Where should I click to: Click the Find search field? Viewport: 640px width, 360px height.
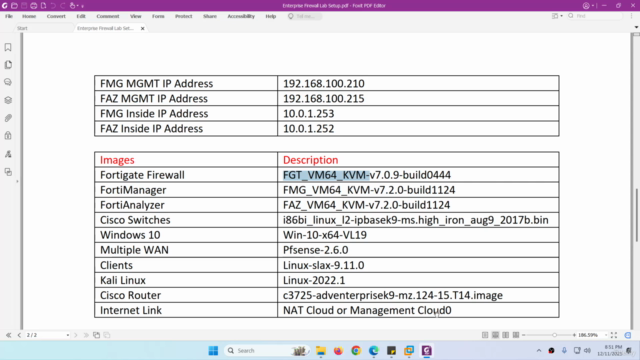[595, 16]
